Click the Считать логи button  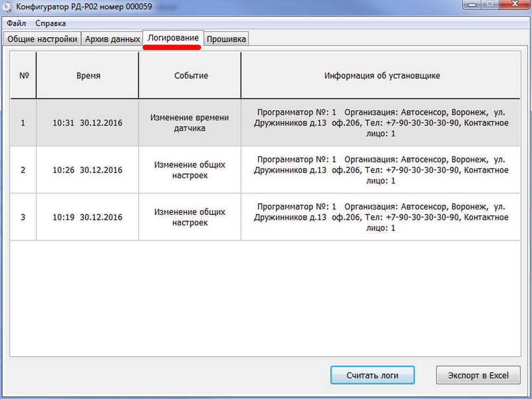click(372, 375)
